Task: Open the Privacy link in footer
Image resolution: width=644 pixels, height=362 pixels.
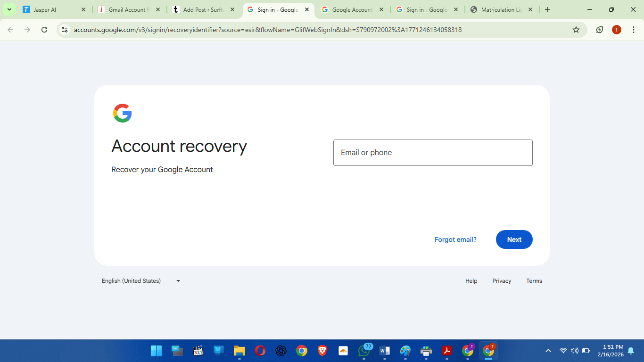Action: point(502,281)
